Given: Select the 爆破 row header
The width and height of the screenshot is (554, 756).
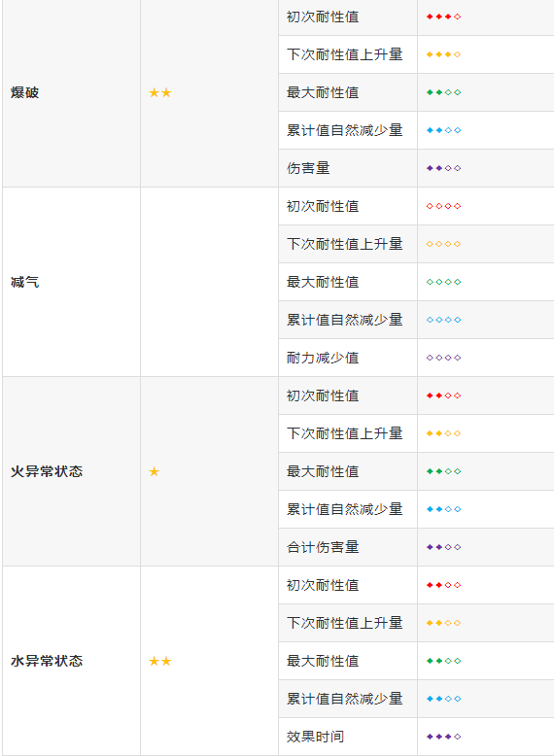Looking at the screenshot, I should (x=25, y=92).
